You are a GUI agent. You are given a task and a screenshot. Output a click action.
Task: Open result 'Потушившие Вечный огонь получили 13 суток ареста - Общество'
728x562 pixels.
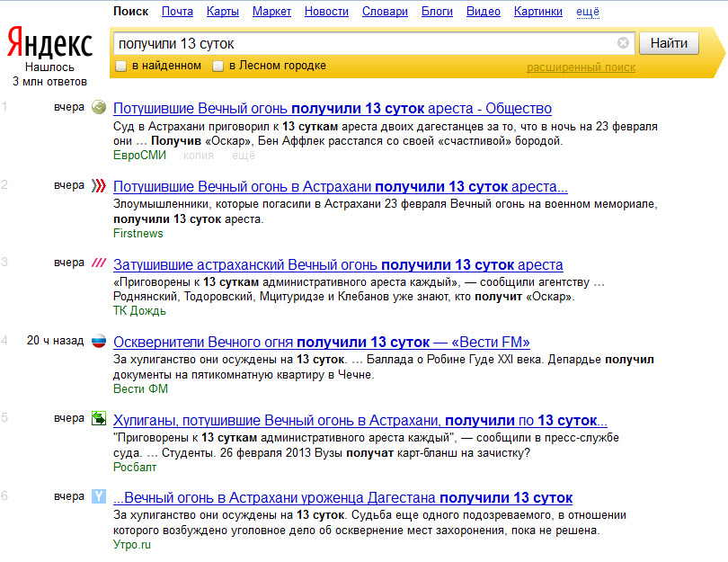click(333, 108)
